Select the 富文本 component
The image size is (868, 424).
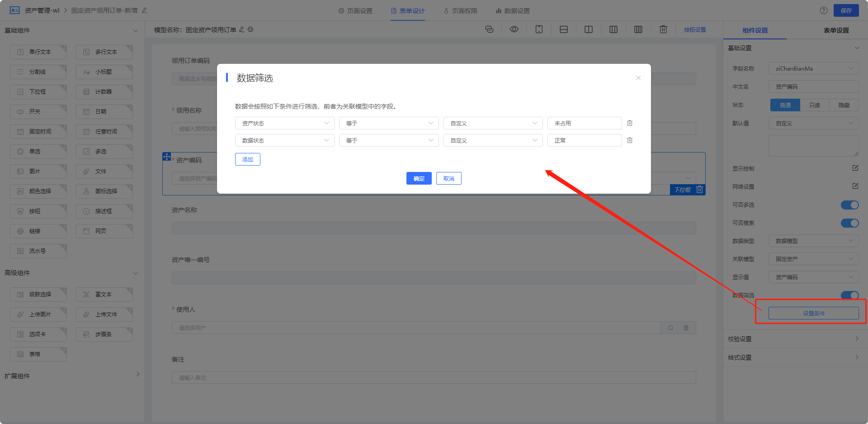click(x=104, y=295)
